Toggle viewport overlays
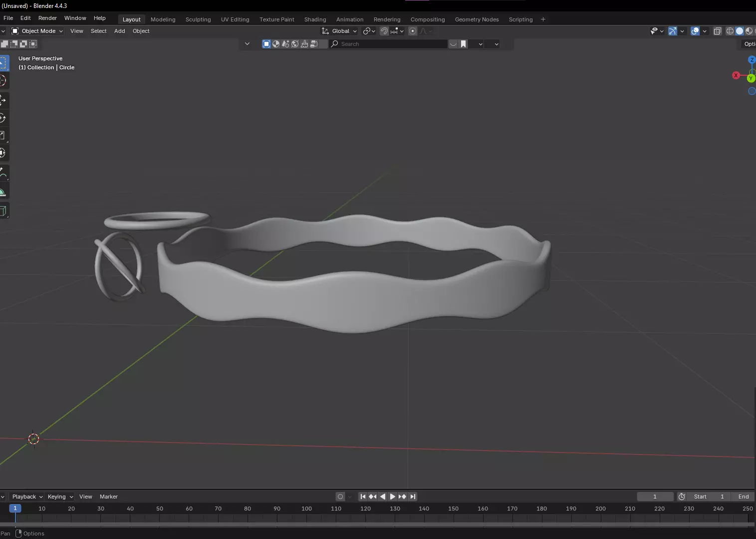Image resolution: width=756 pixels, height=539 pixels. click(695, 31)
